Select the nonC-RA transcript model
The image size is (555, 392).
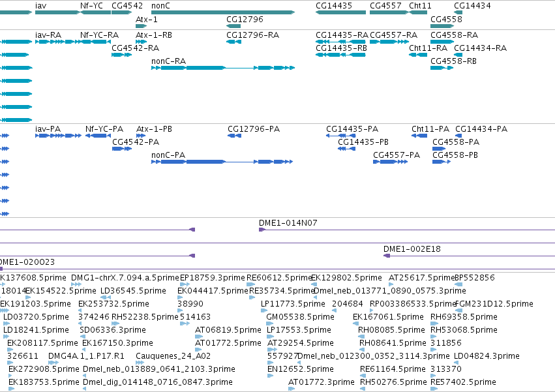(223, 68)
